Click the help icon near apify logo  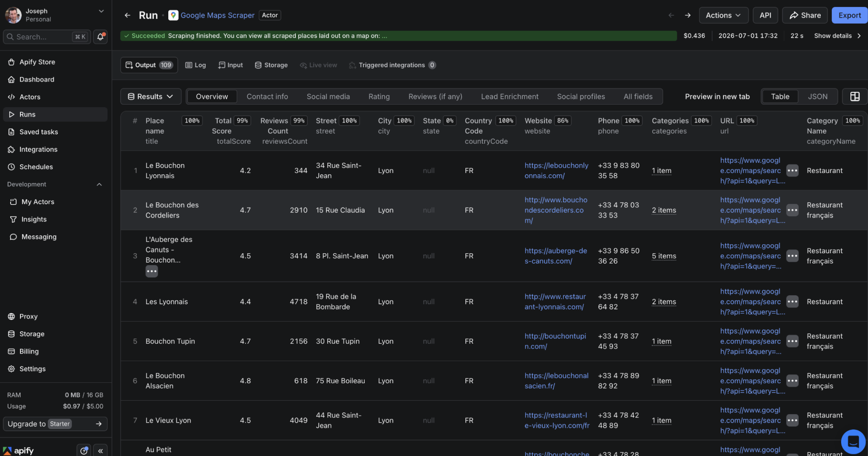pos(84,451)
